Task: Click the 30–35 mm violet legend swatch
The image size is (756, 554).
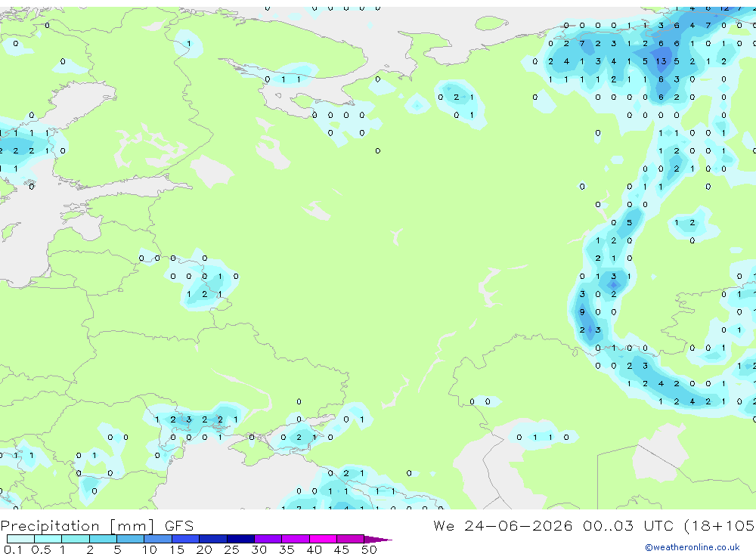Action: [268, 539]
